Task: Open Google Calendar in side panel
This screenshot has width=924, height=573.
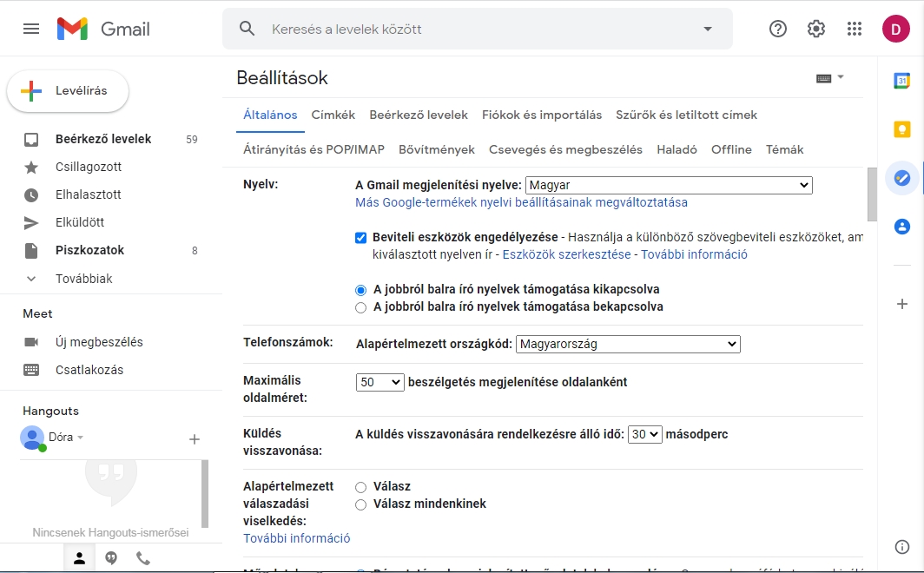Action: 902,81
